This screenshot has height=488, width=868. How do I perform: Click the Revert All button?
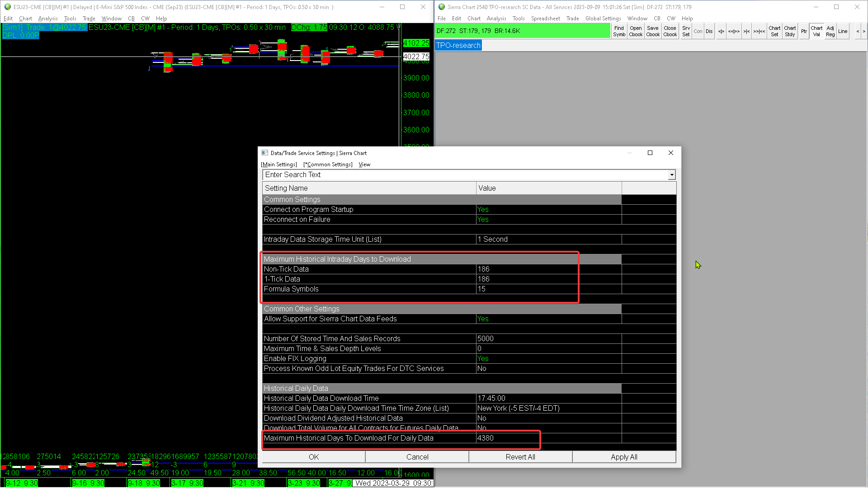520,457
